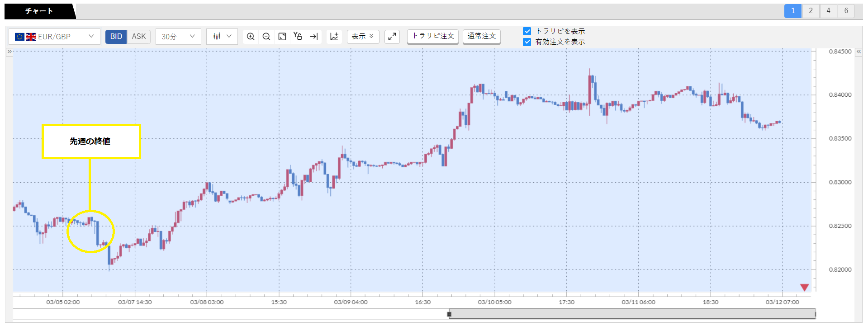Click 03/09 04:00 time axis label

pos(351,302)
